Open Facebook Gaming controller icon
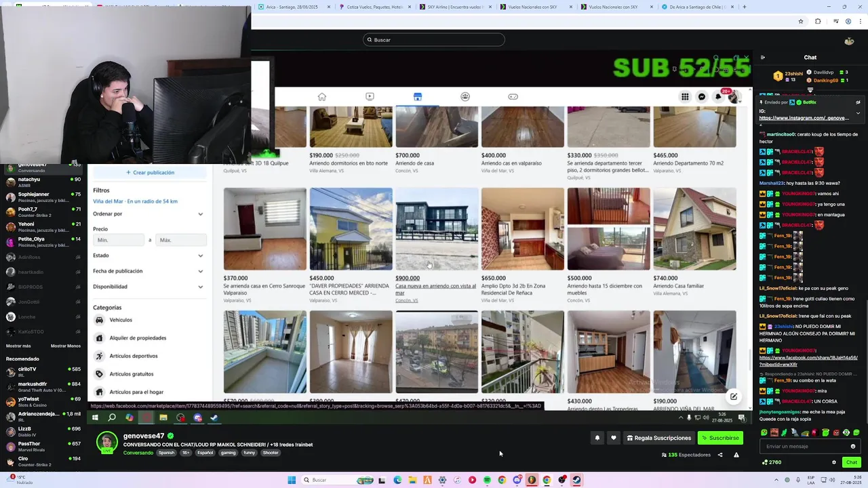The width and height of the screenshot is (868, 488). (513, 97)
